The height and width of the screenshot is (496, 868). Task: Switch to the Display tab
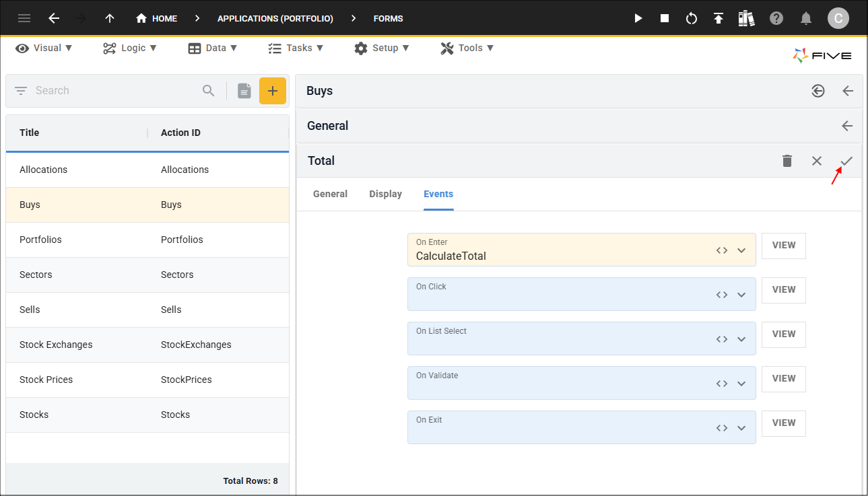(385, 194)
